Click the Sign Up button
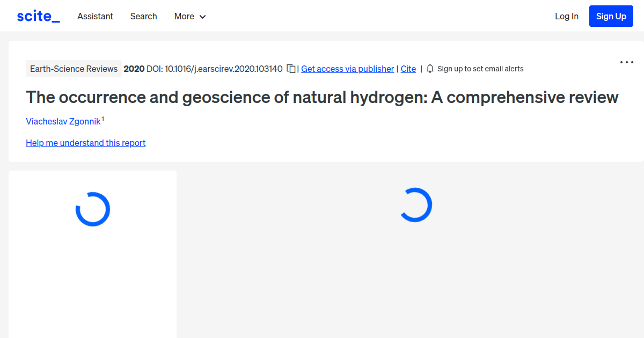The image size is (644, 338). 611,16
